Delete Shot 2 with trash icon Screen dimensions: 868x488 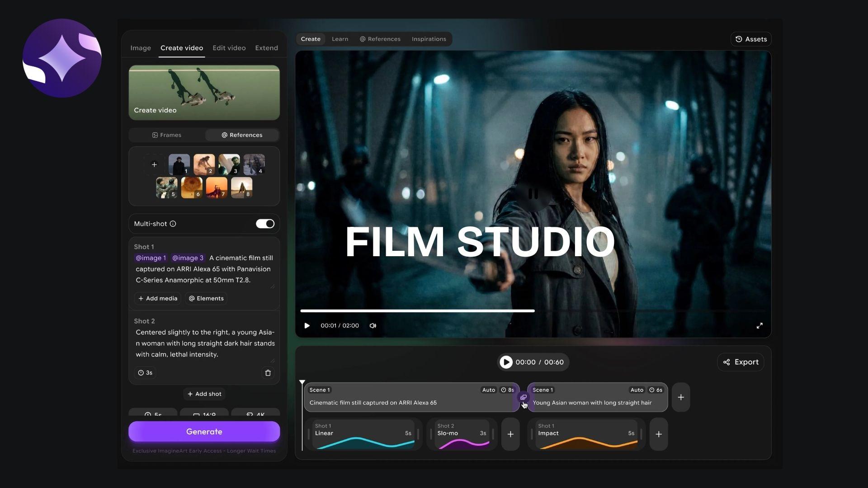(268, 373)
